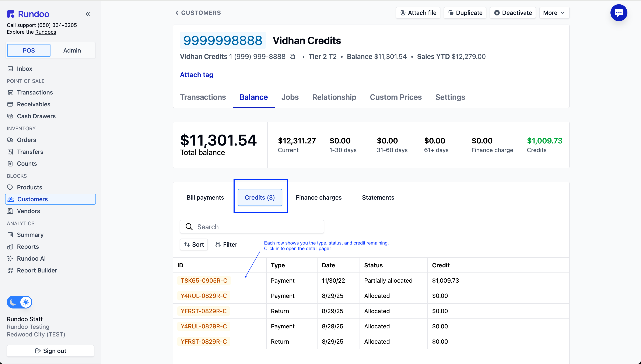641x364 pixels.
Task: Open Rundoo AI from the sidebar
Action: pos(31,258)
